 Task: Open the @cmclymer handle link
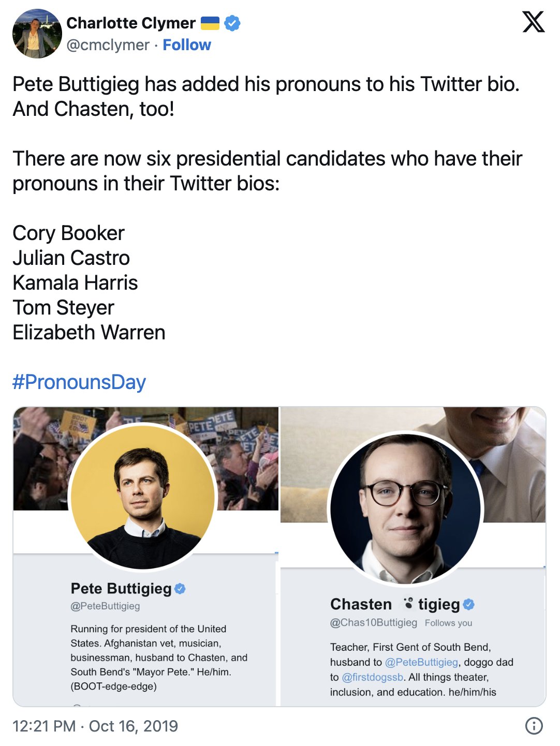(108, 45)
